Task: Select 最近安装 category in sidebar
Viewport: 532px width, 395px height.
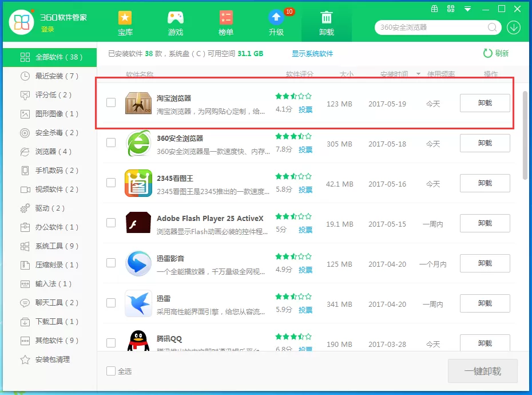Action: (x=50, y=76)
